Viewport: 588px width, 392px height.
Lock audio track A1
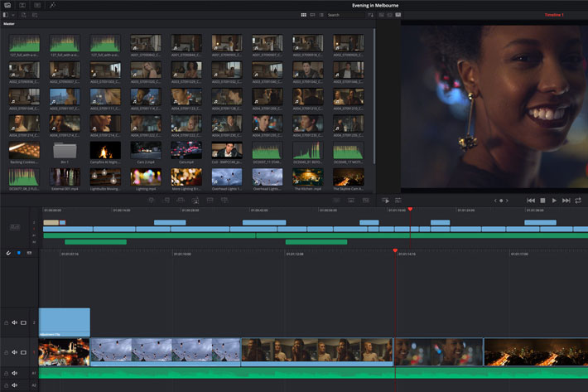tap(6, 373)
